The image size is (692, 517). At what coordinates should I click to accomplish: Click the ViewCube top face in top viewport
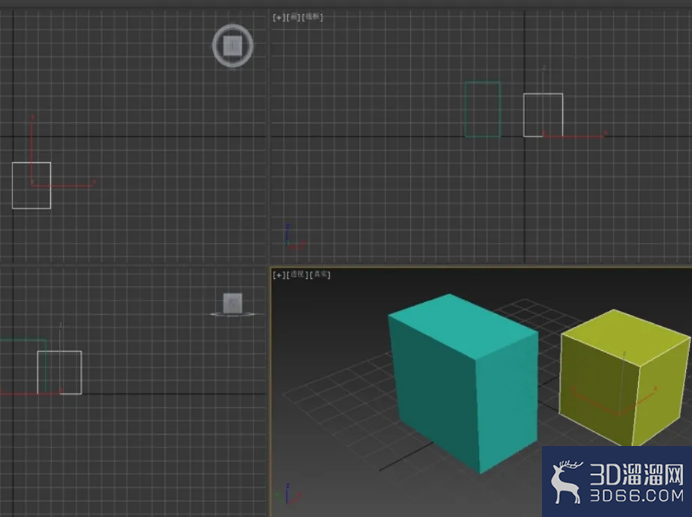point(232,45)
